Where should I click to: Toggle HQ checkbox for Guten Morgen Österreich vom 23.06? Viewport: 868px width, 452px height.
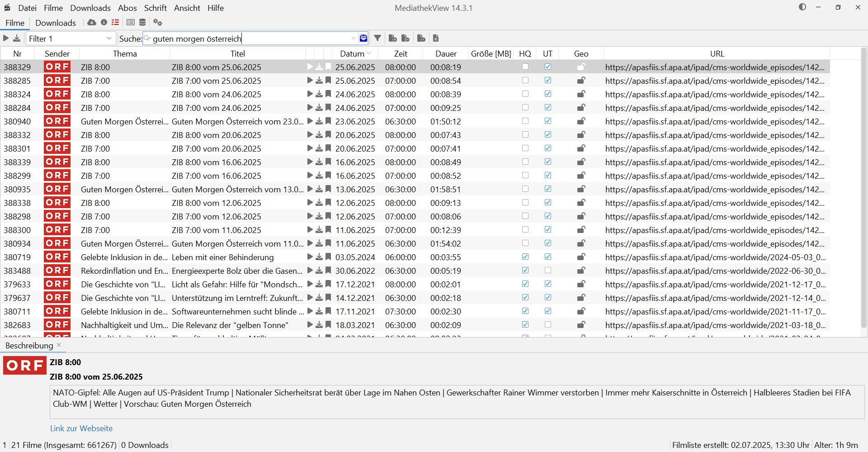point(525,121)
